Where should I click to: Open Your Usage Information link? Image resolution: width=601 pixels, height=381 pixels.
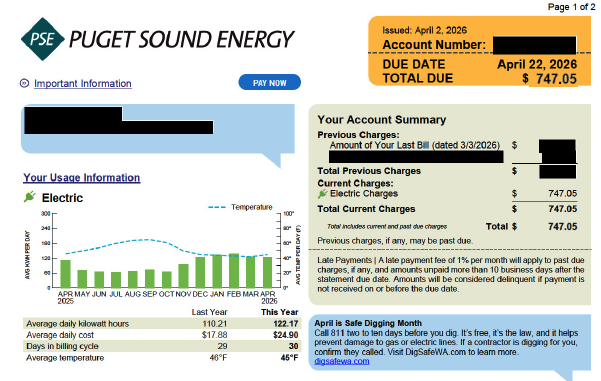pos(82,177)
